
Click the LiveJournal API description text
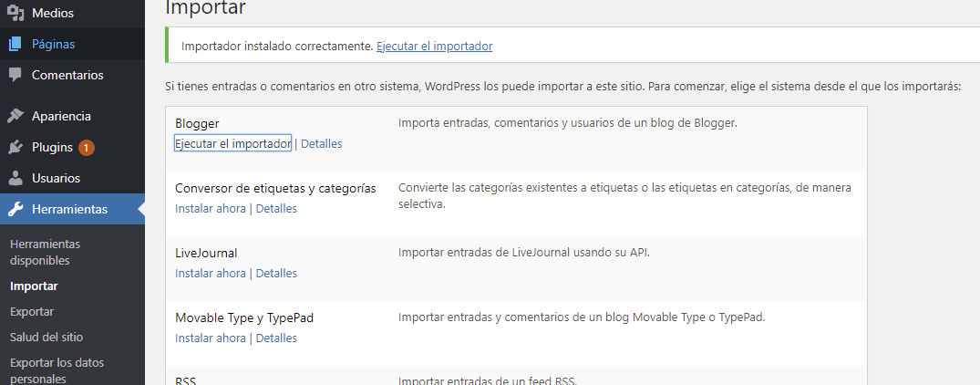[524, 253]
